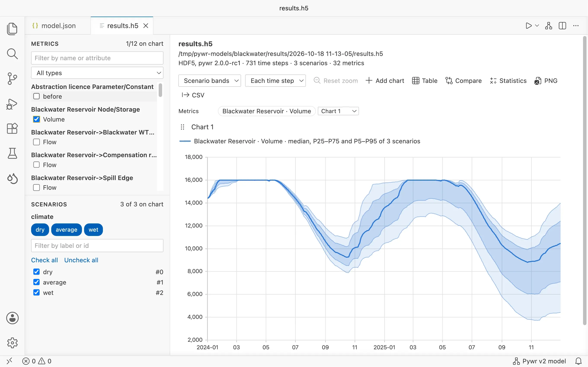Uncheck the dry scenario checkbox
This screenshot has width=588, height=367.
click(x=37, y=272)
